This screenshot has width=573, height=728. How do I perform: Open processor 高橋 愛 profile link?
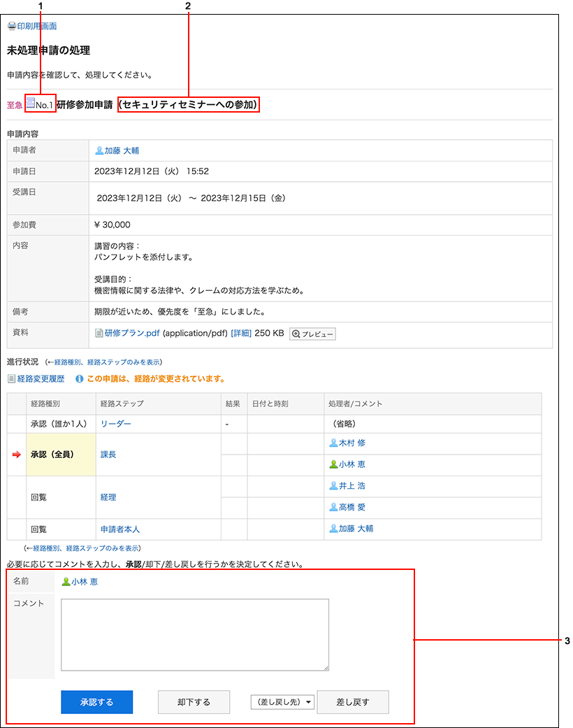click(x=351, y=507)
